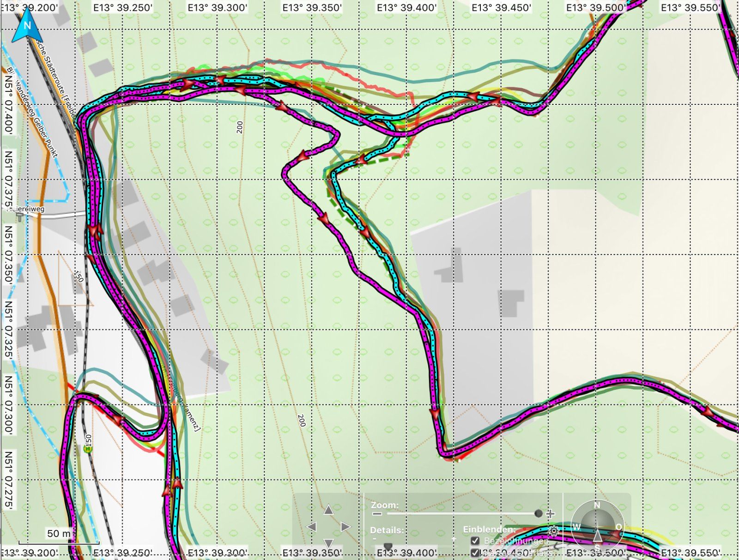
Task: Uncheck the Bezeichnungen checkbox
Action: click(475, 541)
